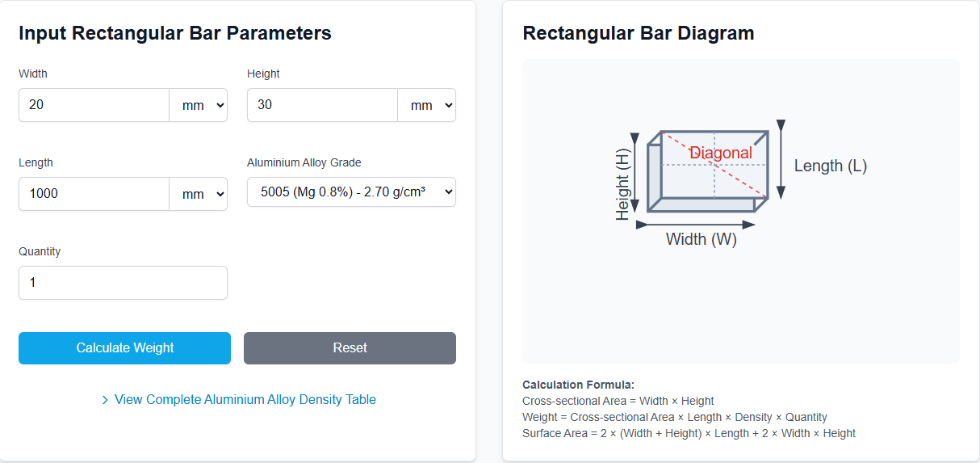Focus the Quantity input field
Viewport: 980px width, 463px height.
(x=123, y=283)
